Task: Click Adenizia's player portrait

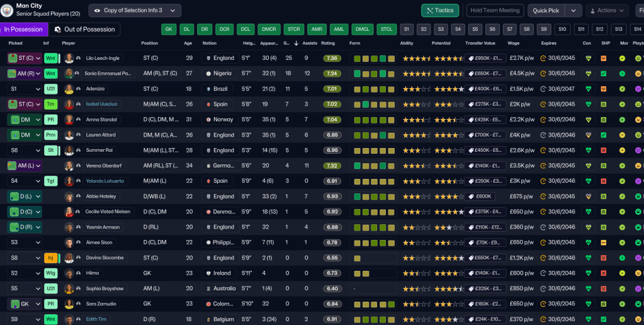Action: tap(69, 89)
